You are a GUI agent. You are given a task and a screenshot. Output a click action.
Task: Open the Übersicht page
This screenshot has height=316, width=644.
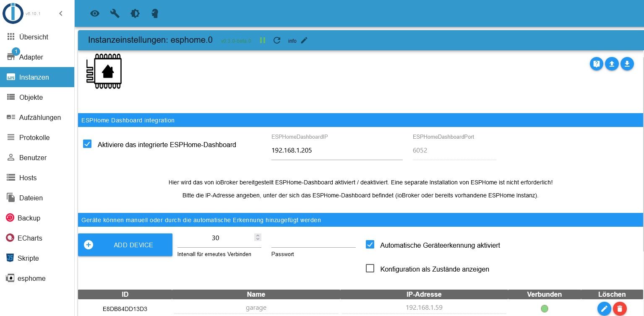coord(37,37)
